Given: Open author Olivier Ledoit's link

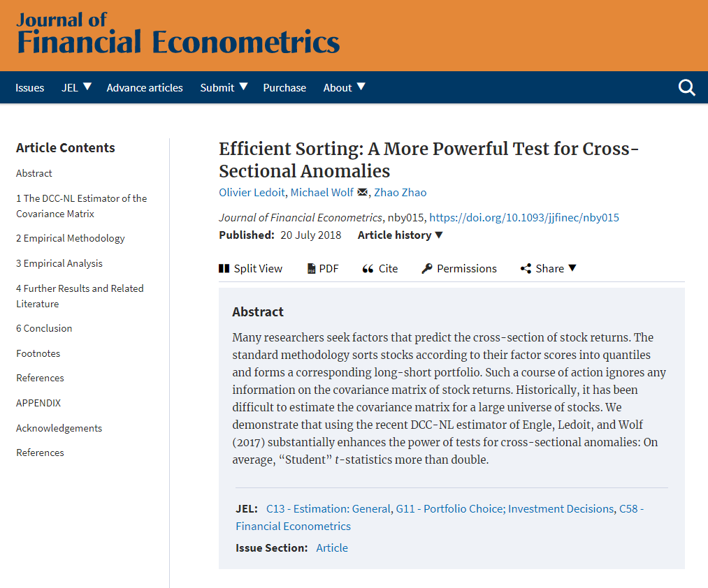Looking at the screenshot, I should 252,192.
